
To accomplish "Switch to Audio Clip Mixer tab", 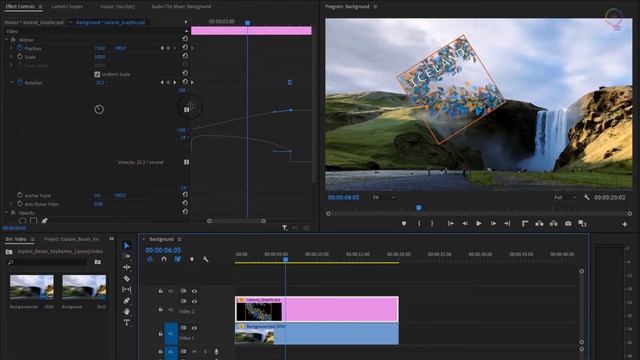I will [181, 7].
